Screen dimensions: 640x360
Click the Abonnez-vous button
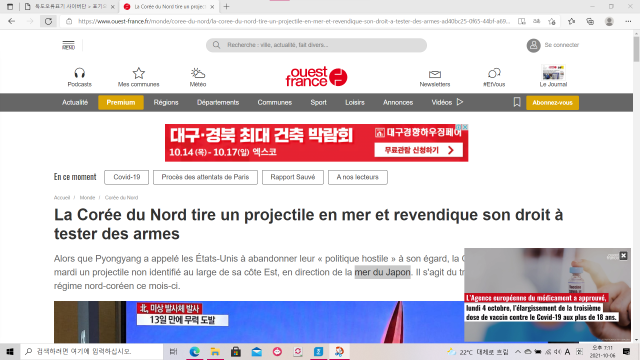tap(552, 102)
